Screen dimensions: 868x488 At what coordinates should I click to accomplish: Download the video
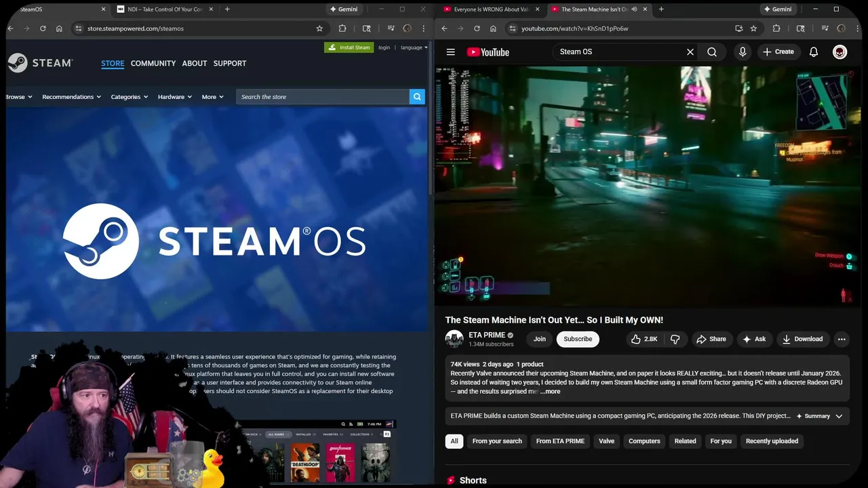click(802, 339)
